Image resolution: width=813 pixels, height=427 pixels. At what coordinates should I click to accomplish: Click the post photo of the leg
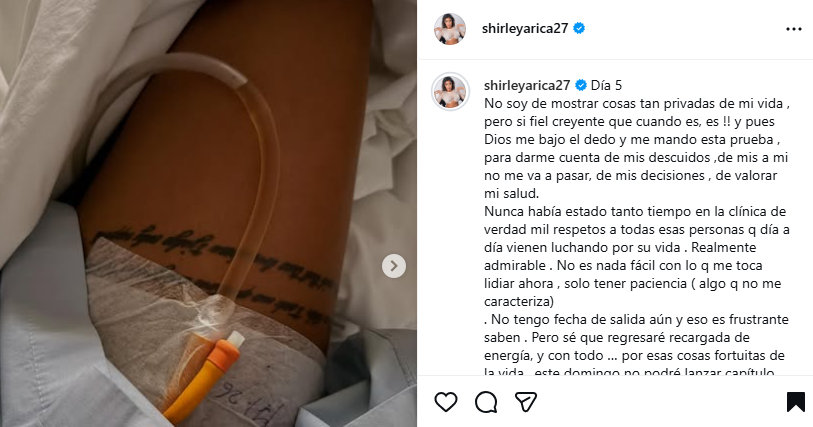[208, 214]
